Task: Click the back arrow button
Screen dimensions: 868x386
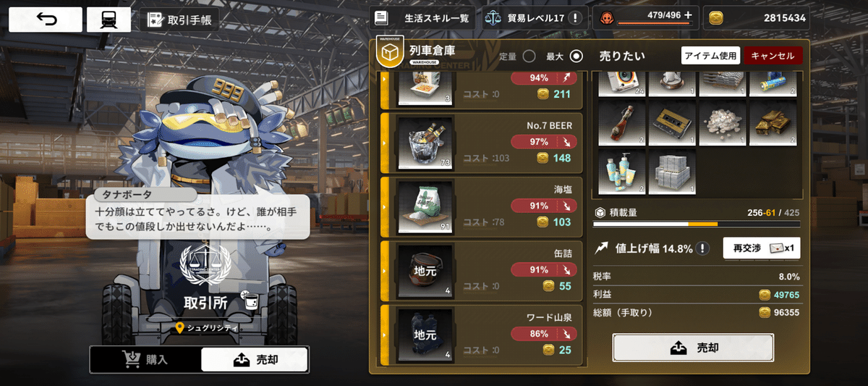Action: [46, 20]
